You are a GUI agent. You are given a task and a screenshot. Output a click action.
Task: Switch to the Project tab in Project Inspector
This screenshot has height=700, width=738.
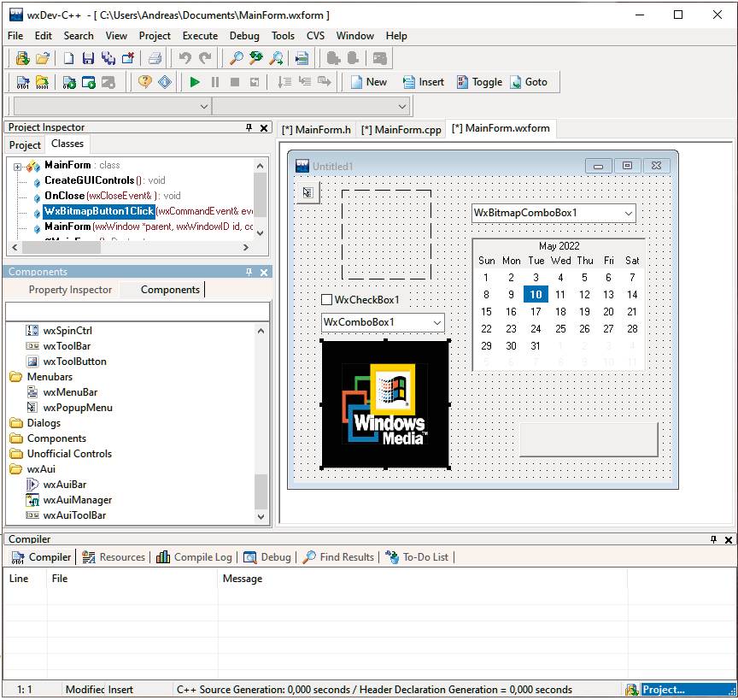tap(25, 145)
